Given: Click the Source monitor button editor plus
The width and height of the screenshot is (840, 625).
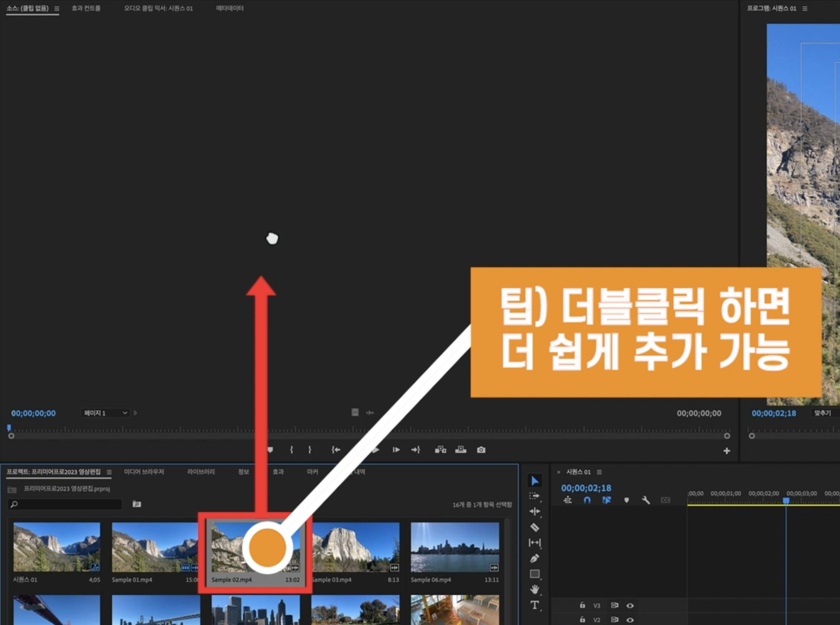Looking at the screenshot, I should 726,451.
